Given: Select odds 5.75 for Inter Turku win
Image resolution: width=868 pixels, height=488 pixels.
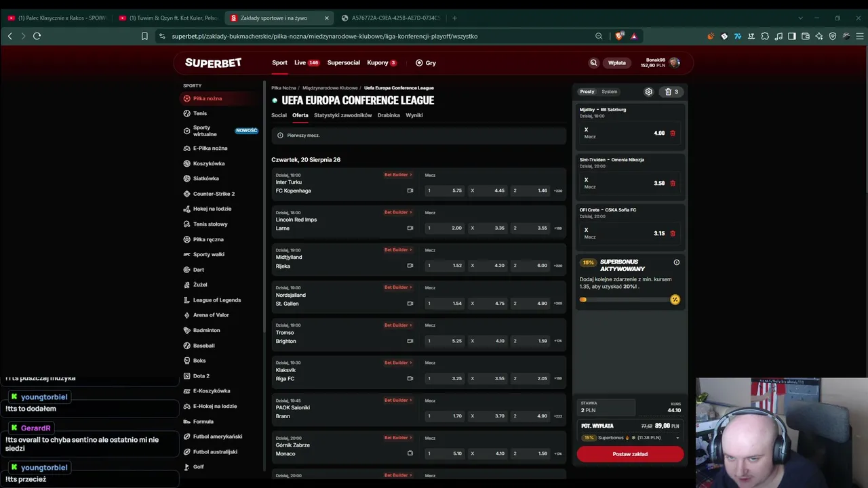Looking at the screenshot, I should pos(445,190).
